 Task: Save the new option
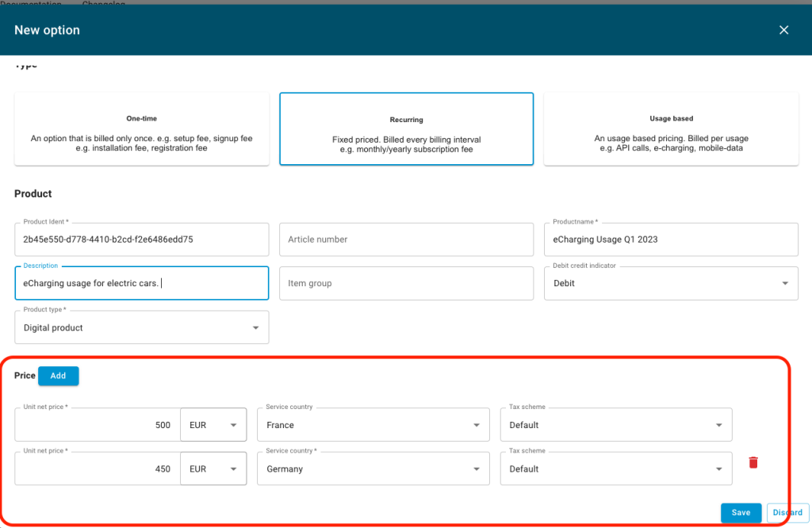point(741,512)
